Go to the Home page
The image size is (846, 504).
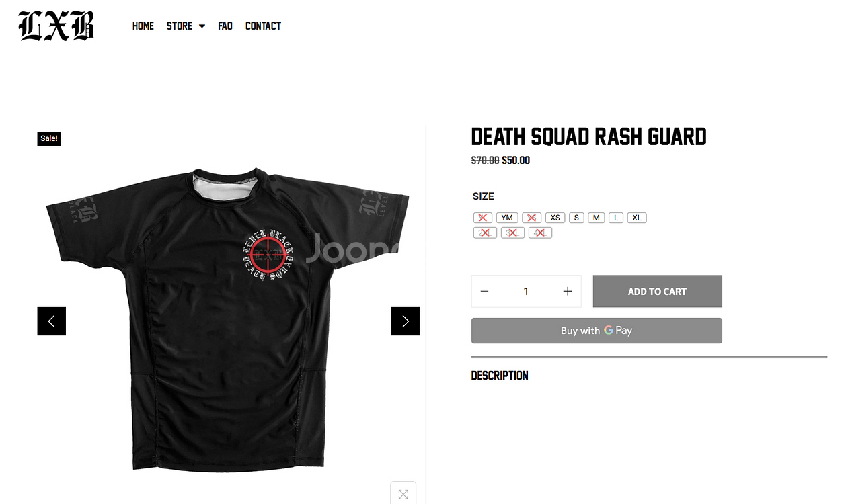point(143,26)
